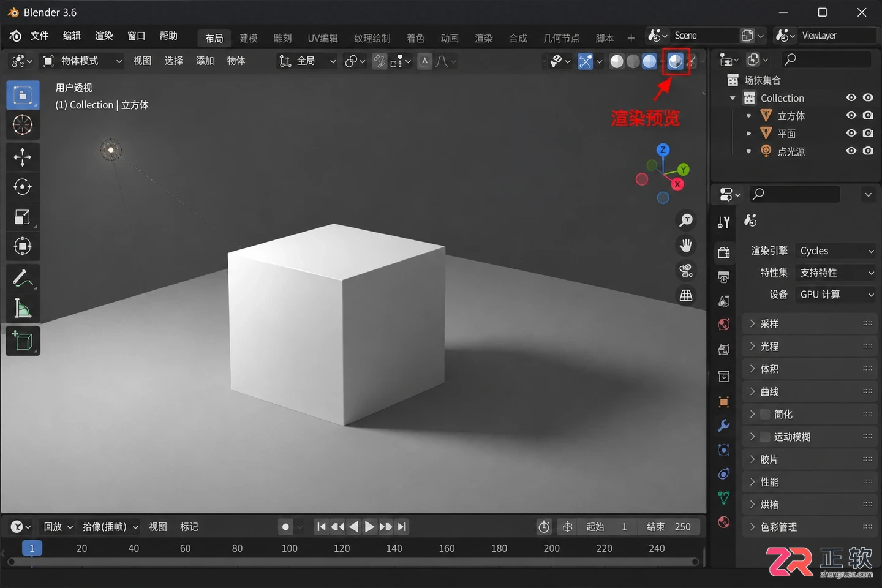Expand the 光程 panel

coord(810,346)
